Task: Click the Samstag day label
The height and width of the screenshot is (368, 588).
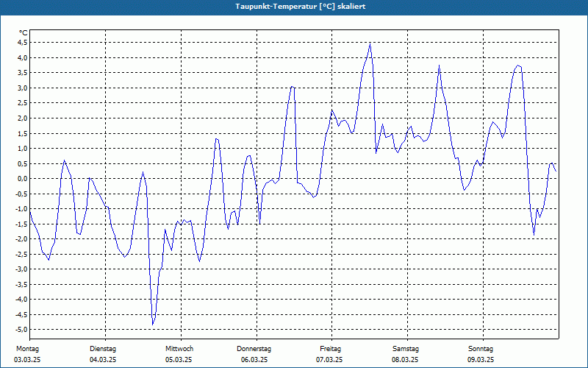Action: tap(406, 349)
